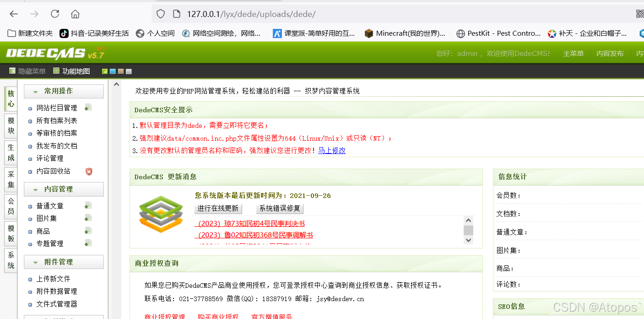Select the tan skin color swatch
Image resolution: width=644 pixels, height=319 pixels.
[121, 71]
